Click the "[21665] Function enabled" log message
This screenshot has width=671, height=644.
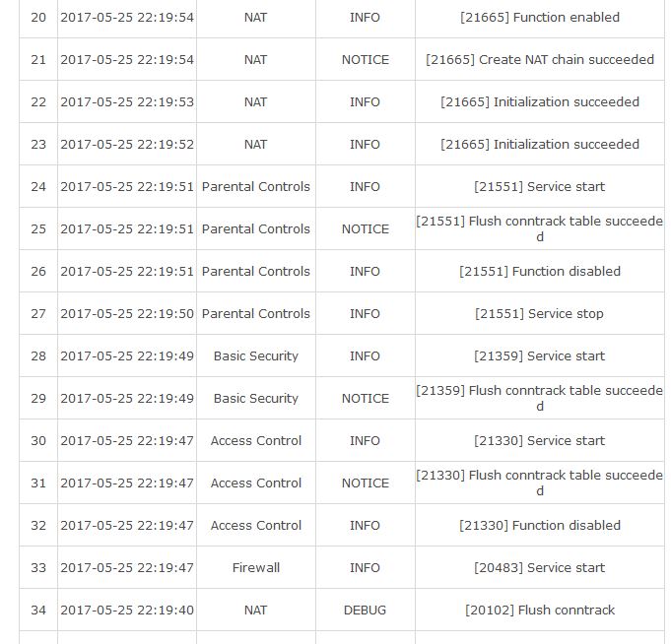pos(539,18)
